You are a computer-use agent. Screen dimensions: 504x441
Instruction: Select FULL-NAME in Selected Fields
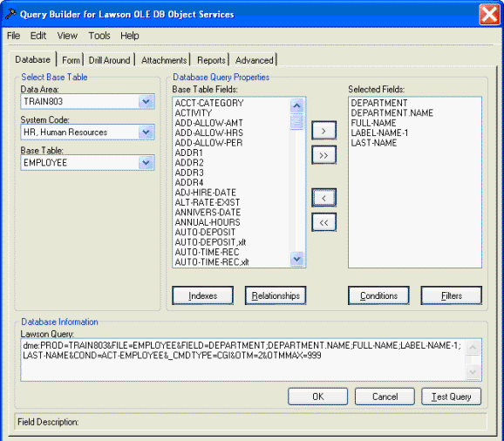[373, 123]
